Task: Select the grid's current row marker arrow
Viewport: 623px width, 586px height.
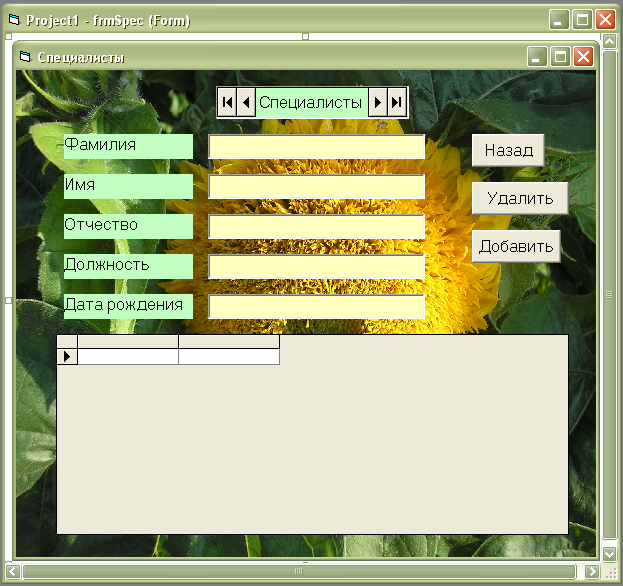Action: coord(67,356)
